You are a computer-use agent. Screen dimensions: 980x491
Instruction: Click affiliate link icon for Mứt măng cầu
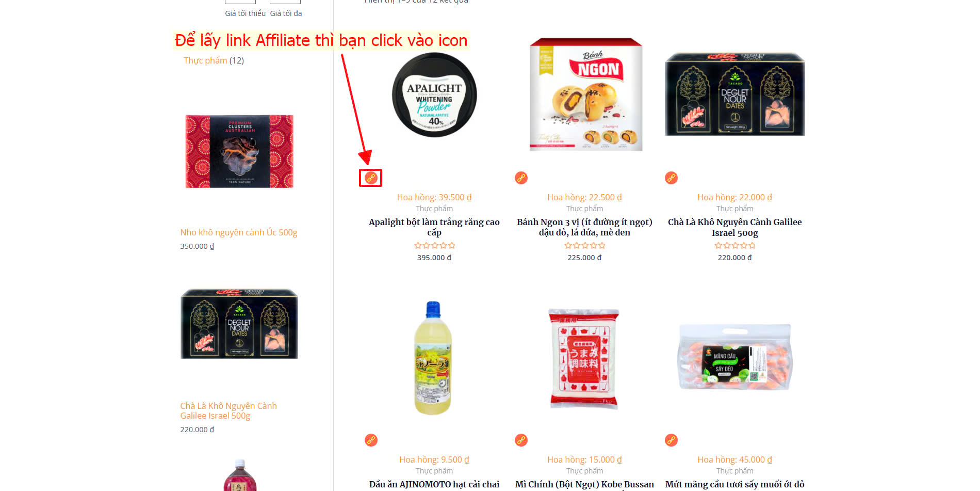(x=671, y=440)
